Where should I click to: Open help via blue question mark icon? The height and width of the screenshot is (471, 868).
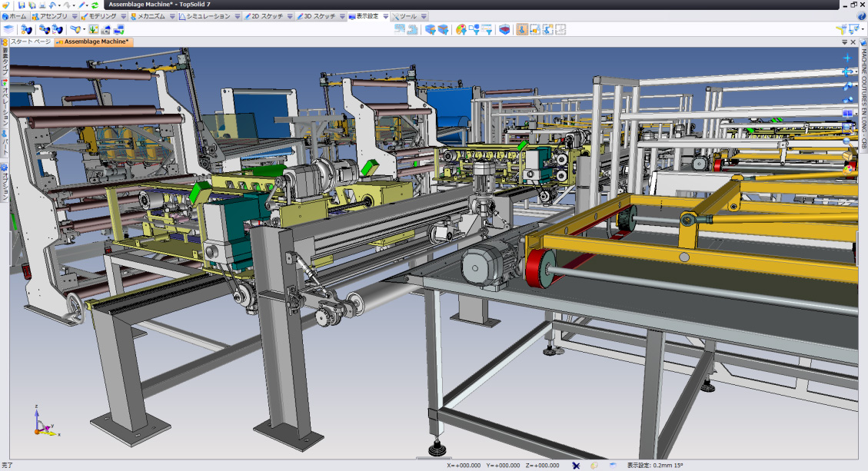coord(861,16)
